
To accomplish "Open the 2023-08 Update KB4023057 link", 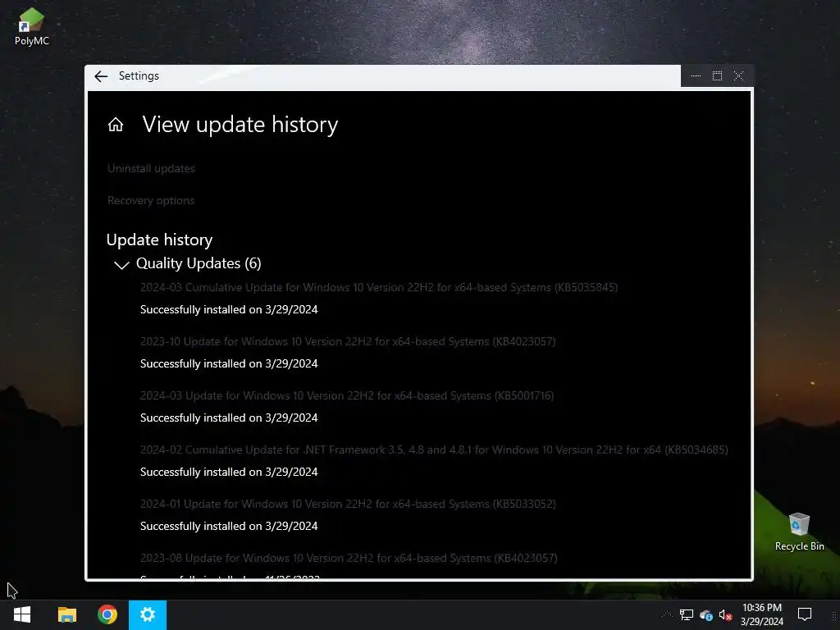I will (349, 558).
